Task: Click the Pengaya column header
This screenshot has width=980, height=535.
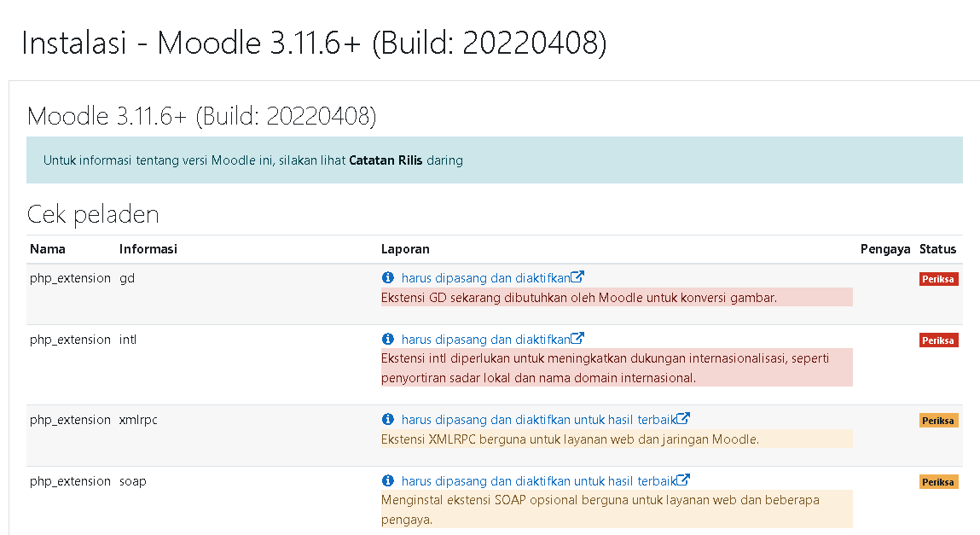Action: (885, 249)
